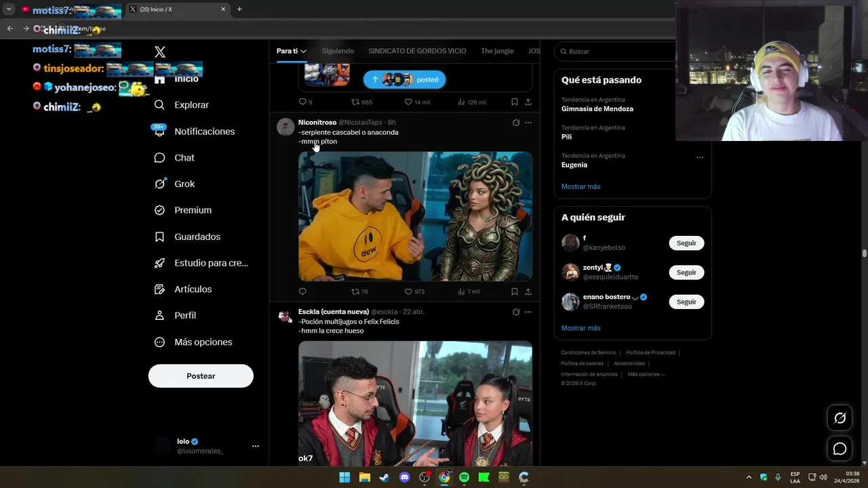Follow enano bostero @SRfranketooo
The image size is (868, 488).
click(686, 302)
